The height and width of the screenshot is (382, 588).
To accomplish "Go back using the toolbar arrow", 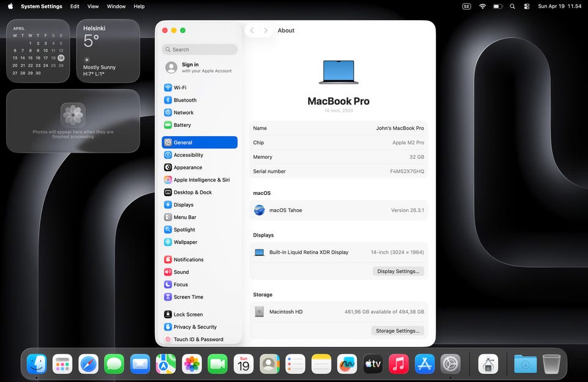I will tap(252, 31).
